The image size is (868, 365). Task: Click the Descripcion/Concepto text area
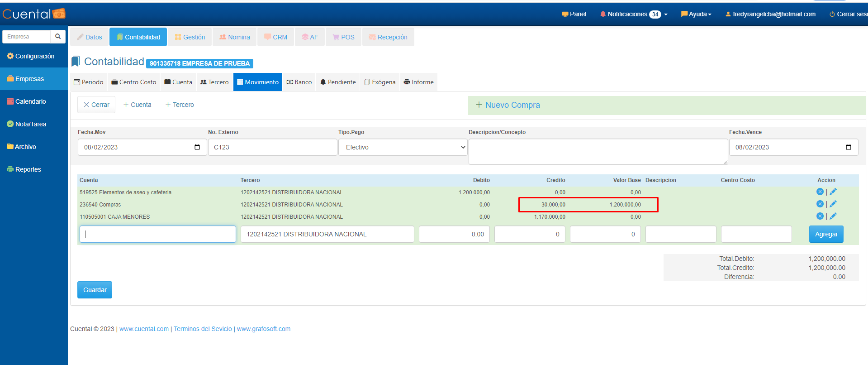(x=598, y=152)
